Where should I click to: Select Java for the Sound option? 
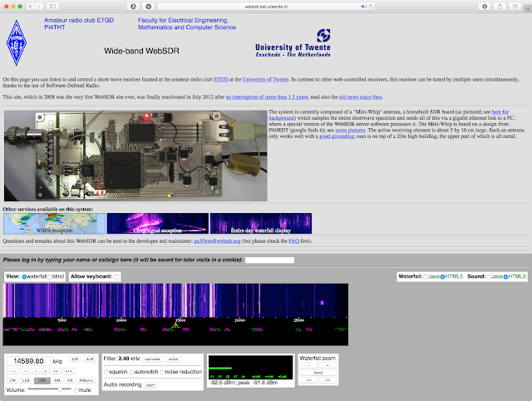click(x=489, y=277)
